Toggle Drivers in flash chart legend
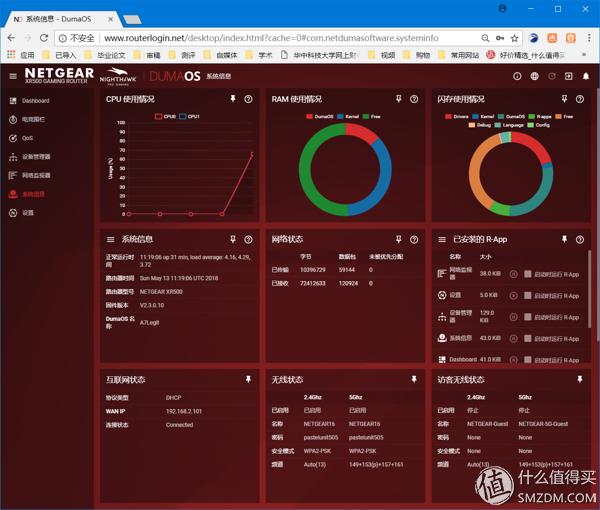600x510 pixels. pyautogui.click(x=457, y=116)
